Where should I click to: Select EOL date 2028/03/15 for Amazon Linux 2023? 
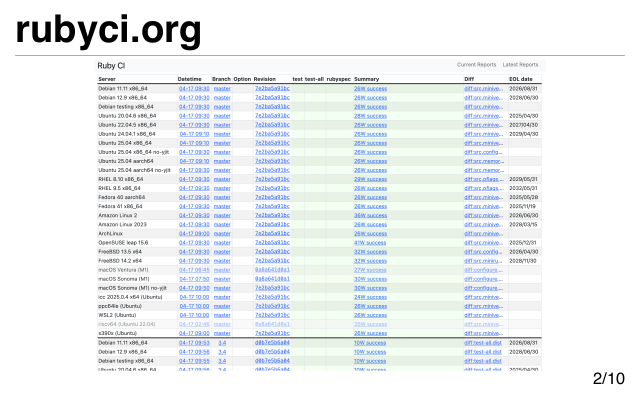[523, 224]
